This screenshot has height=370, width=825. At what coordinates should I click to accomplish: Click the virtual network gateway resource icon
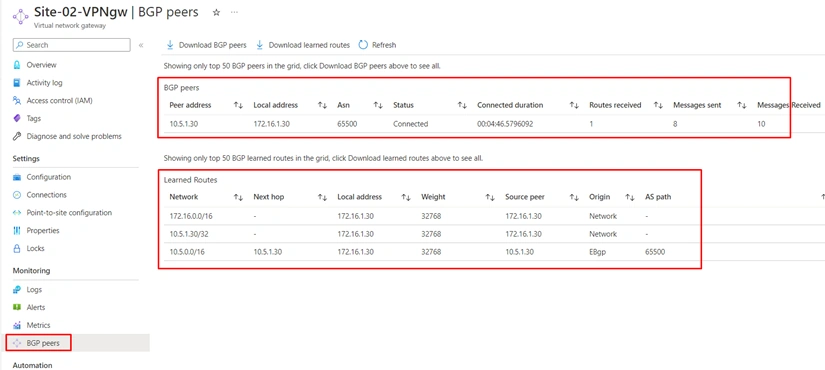[20, 16]
